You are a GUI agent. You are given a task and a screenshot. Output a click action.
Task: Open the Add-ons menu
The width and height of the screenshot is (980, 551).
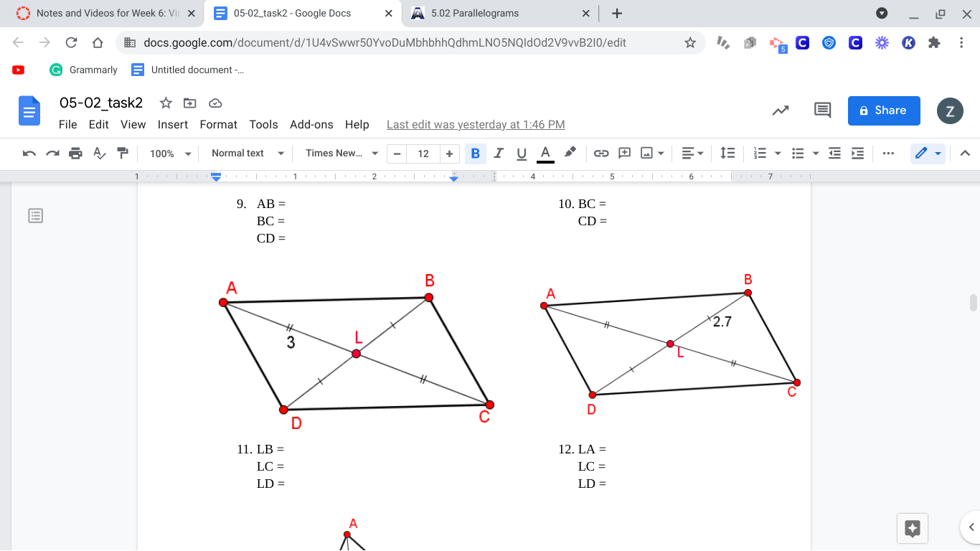311,124
